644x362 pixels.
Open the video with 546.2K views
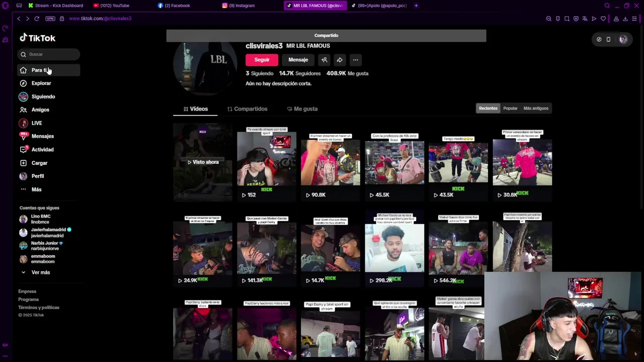coord(458,248)
